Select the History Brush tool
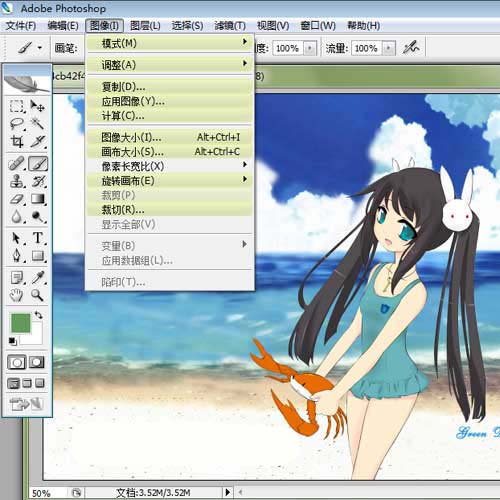500x500 pixels. [x=38, y=182]
